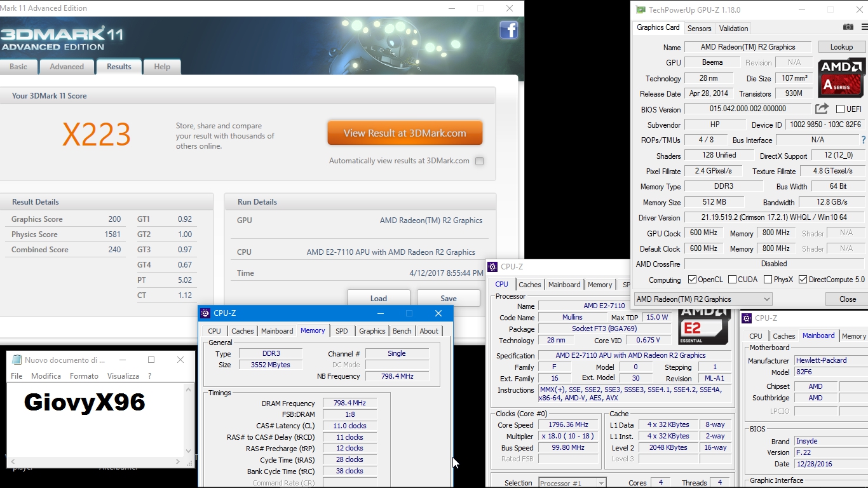
Task: Click the Device ID 1002 9850 field
Action: tap(825, 125)
